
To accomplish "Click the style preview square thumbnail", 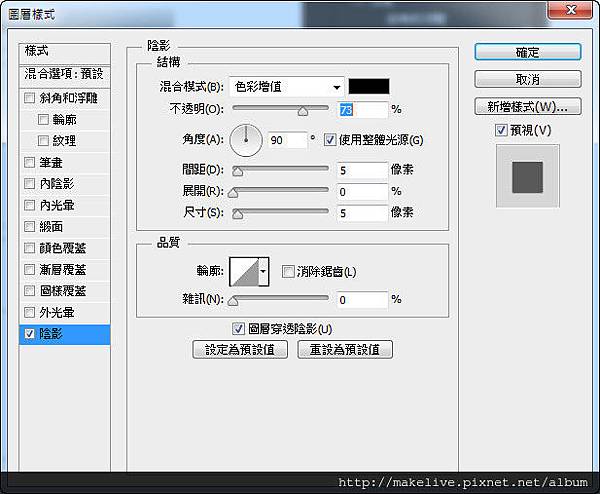I will [528, 177].
